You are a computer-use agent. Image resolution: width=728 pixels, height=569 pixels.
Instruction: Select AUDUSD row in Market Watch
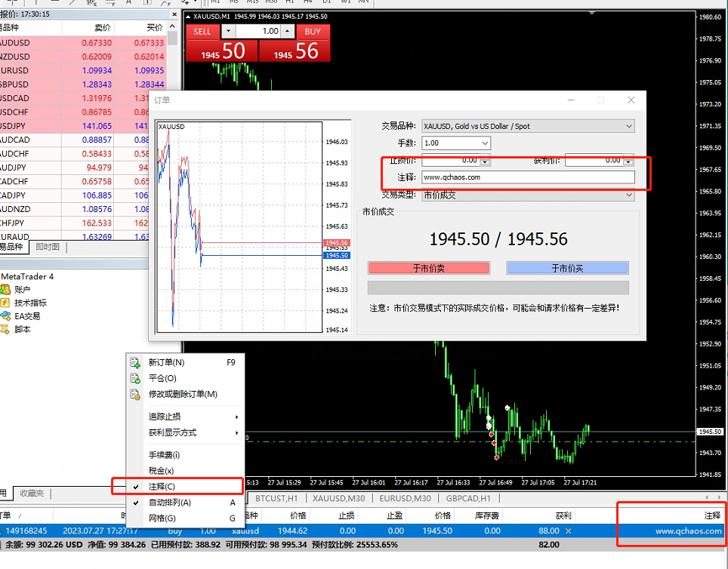pos(82,43)
